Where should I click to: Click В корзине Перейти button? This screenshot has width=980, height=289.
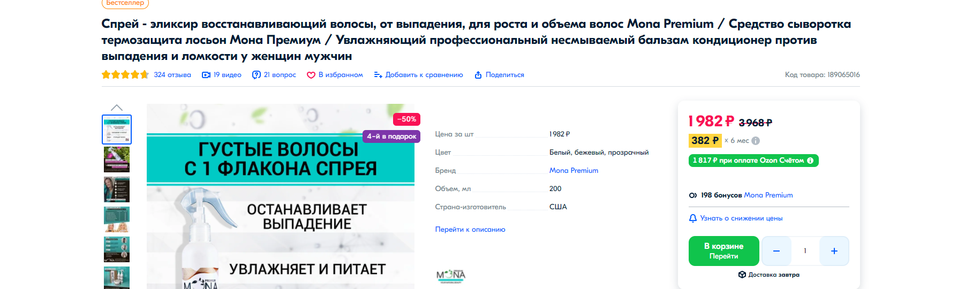(724, 251)
